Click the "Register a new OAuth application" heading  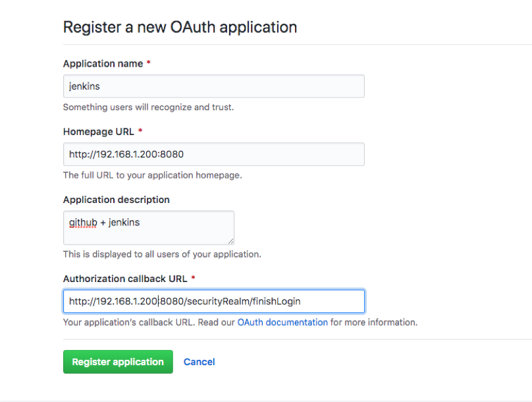[180, 28]
